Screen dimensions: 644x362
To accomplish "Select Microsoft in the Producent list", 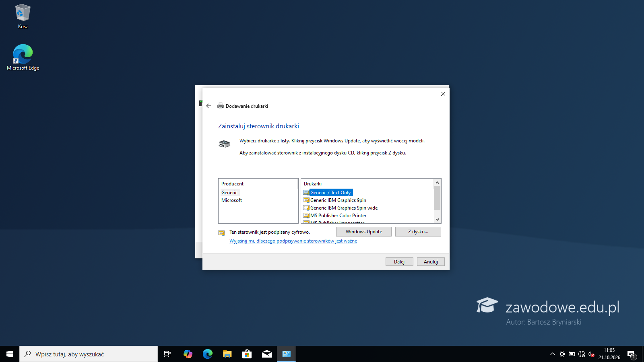I will point(231,200).
